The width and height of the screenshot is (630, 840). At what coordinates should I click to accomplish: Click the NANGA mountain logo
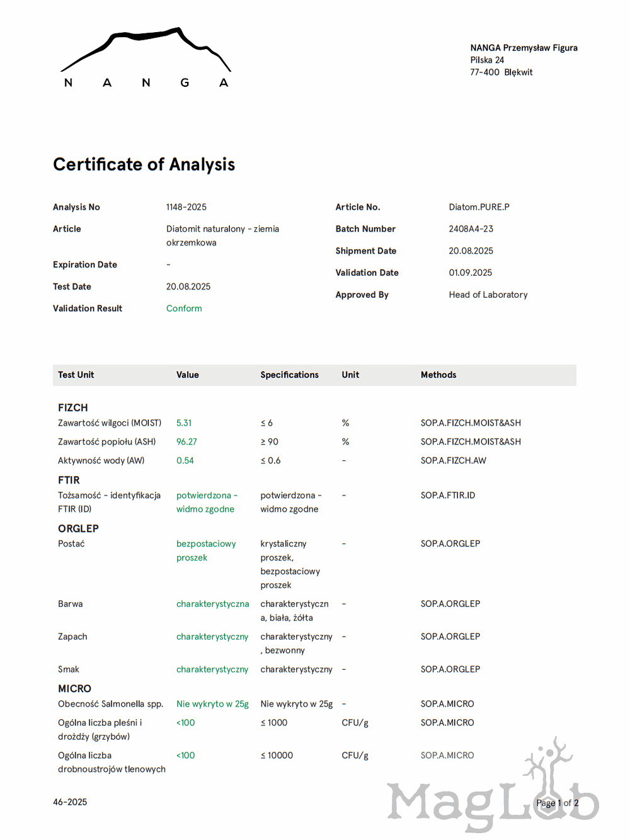146,58
